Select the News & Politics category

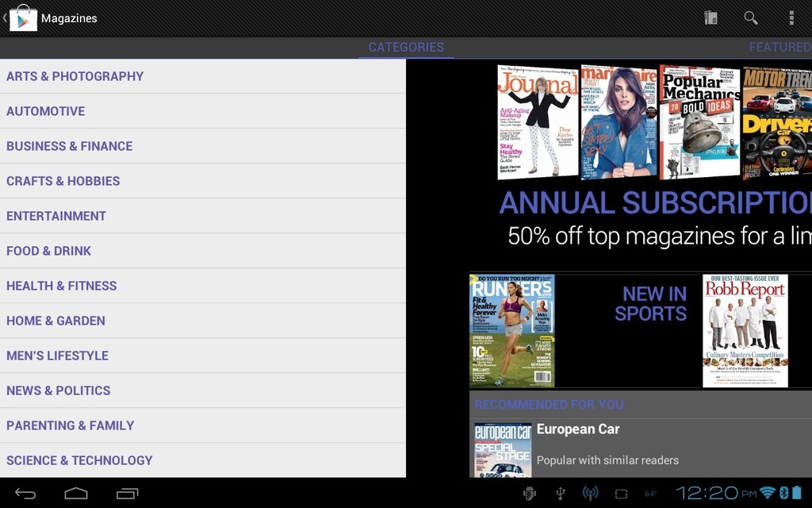coord(202,391)
